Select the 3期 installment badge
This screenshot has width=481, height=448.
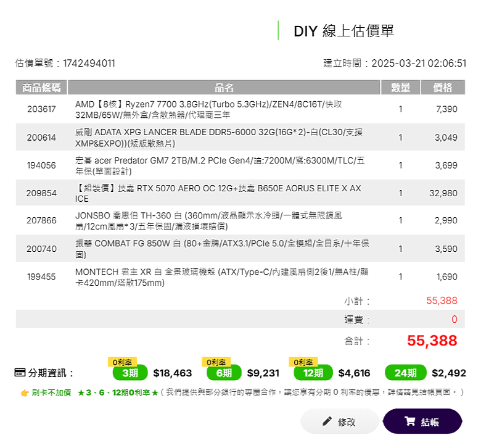[130, 373]
